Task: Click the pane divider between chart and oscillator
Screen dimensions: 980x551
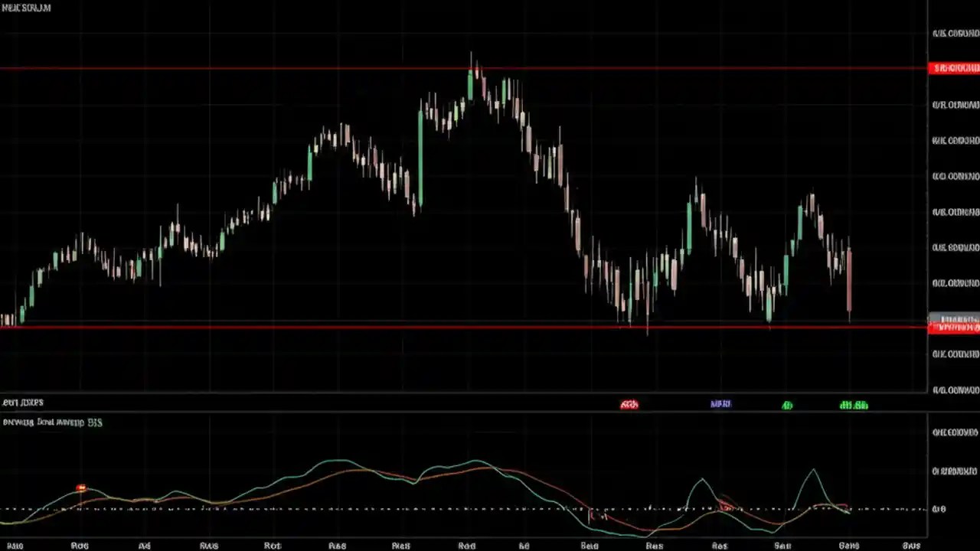Action: (459, 393)
